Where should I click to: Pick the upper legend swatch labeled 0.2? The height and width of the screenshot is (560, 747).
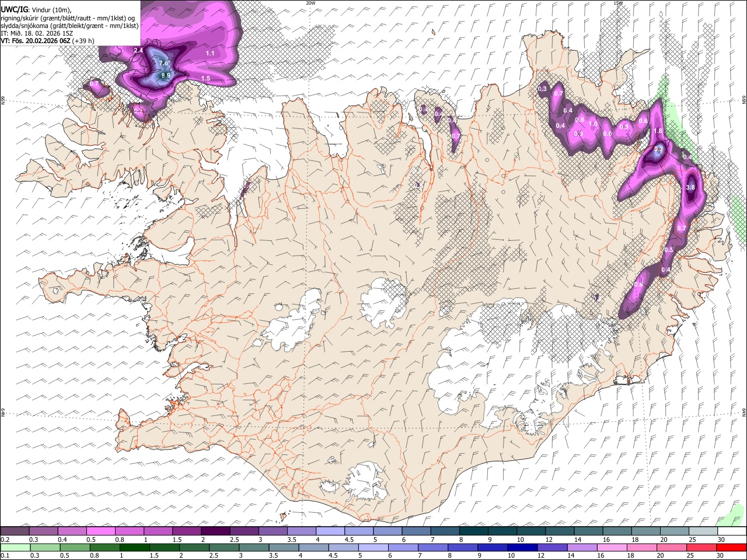[x=15, y=531]
